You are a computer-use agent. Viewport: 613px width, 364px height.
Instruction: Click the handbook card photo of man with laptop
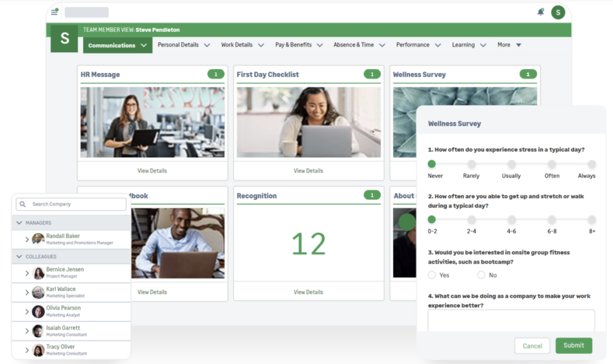(x=178, y=243)
